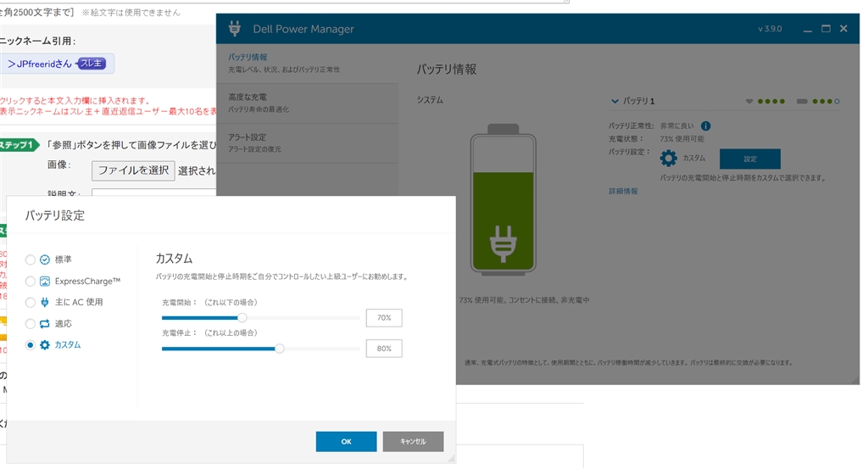Image resolution: width=868 pixels, height=469 pixels.
Task: Click the 適応 cycle arrows icon
Action: click(45, 324)
